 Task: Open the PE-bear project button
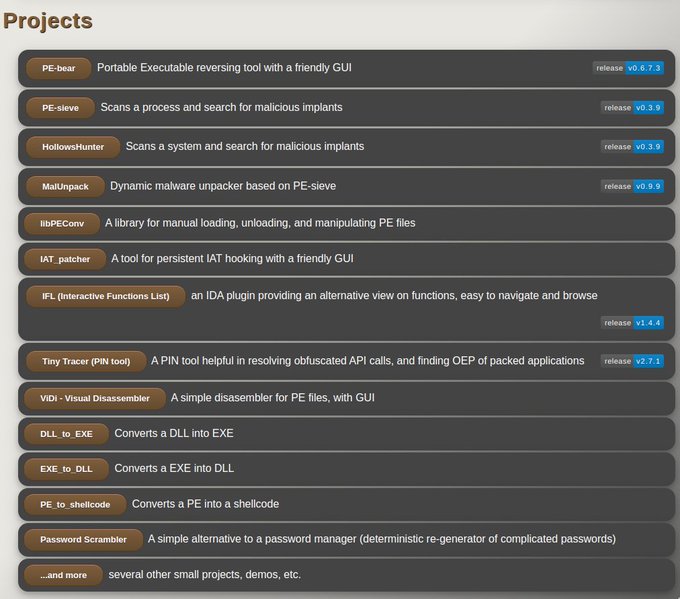[x=59, y=68]
